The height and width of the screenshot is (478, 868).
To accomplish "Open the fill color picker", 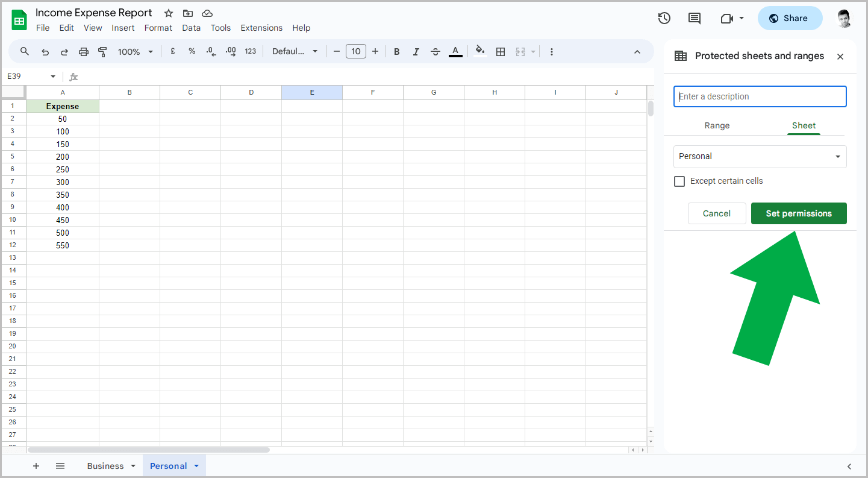I will point(480,51).
